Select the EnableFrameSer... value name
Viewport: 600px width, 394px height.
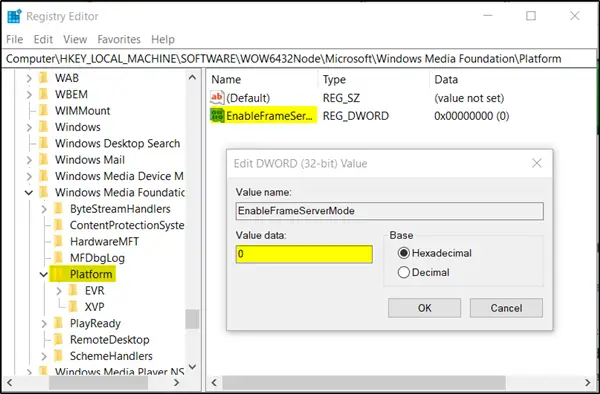[x=269, y=116]
